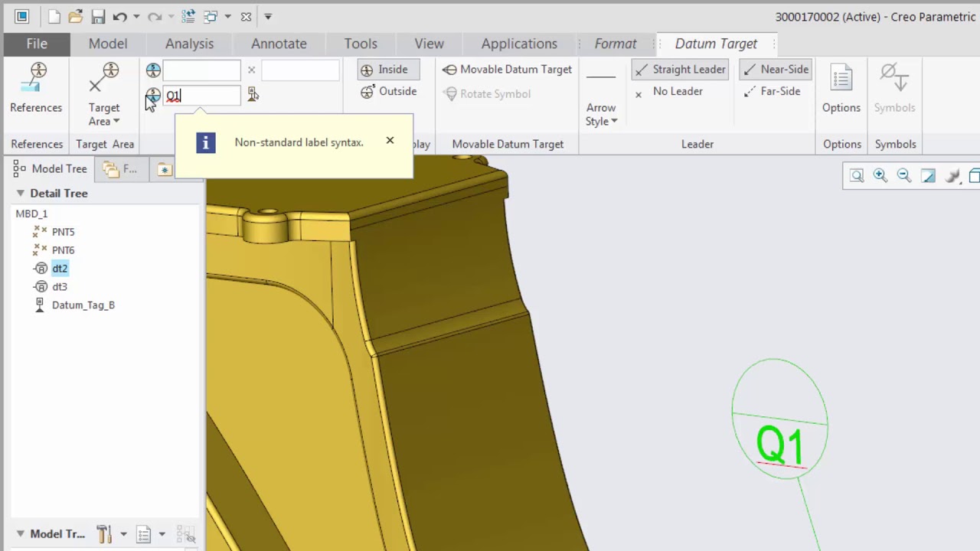This screenshot has height=551, width=980.
Task: Select the Datum Target ribbon tab
Action: pyautogui.click(x=716, y=44)
